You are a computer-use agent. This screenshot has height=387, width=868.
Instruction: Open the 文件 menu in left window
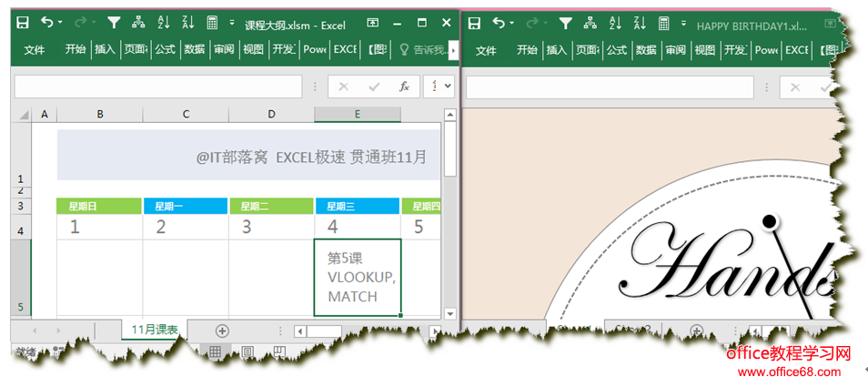(x=35, y=50)
